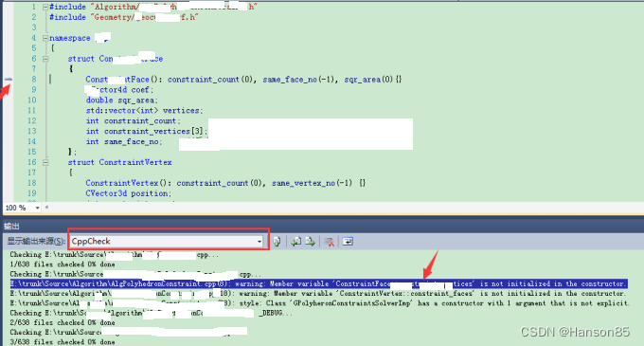Click 'int constraint_count;' on line 12

134,120
